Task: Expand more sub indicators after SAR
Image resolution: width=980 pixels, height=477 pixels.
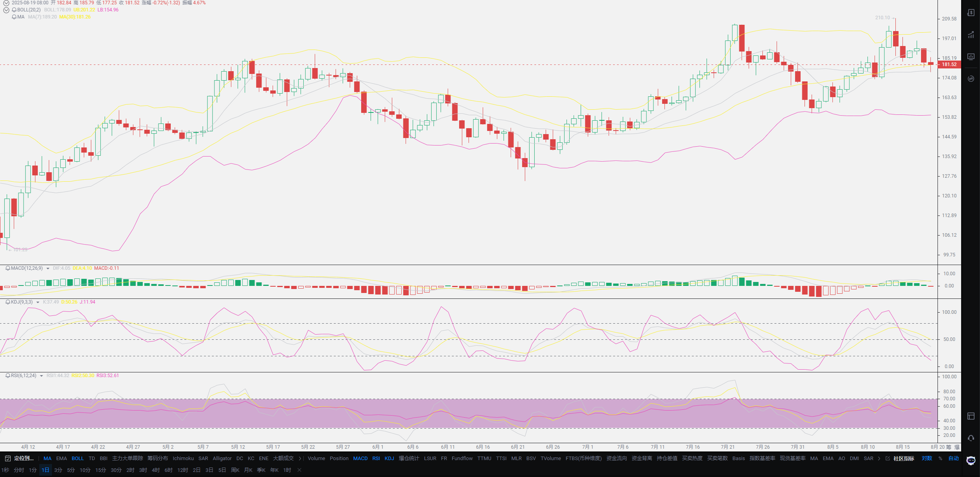Action: pyautogui.click(x=879, y=459)
